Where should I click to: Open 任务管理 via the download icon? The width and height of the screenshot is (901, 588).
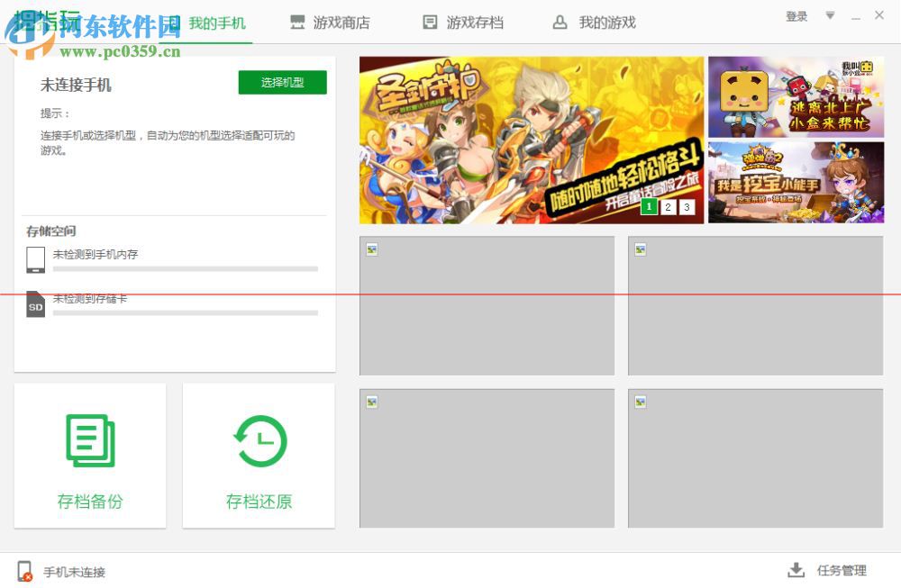[x=796, y=570]
